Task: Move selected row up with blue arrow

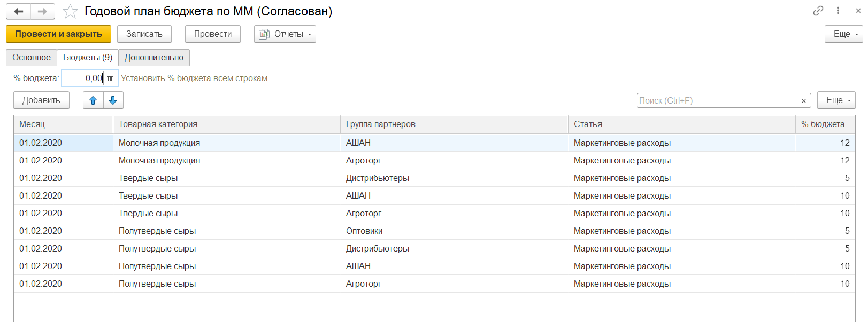Action: 93,100
